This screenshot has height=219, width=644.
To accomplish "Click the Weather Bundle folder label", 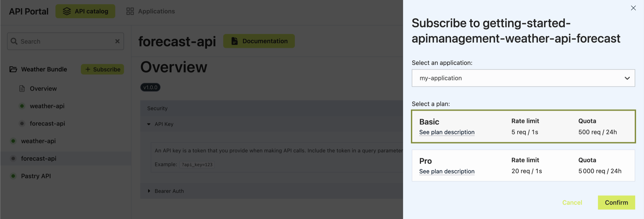I will point(44,69).
